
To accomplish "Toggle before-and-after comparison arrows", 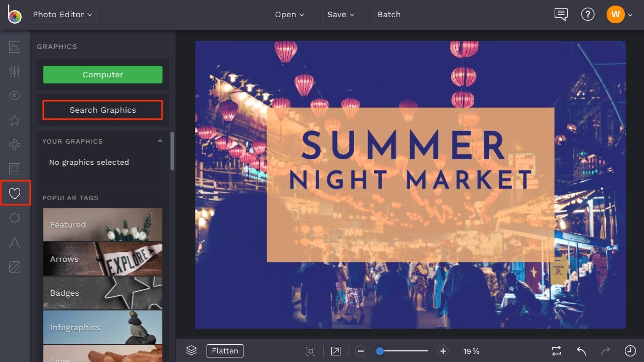I will [x=556, y=350].
